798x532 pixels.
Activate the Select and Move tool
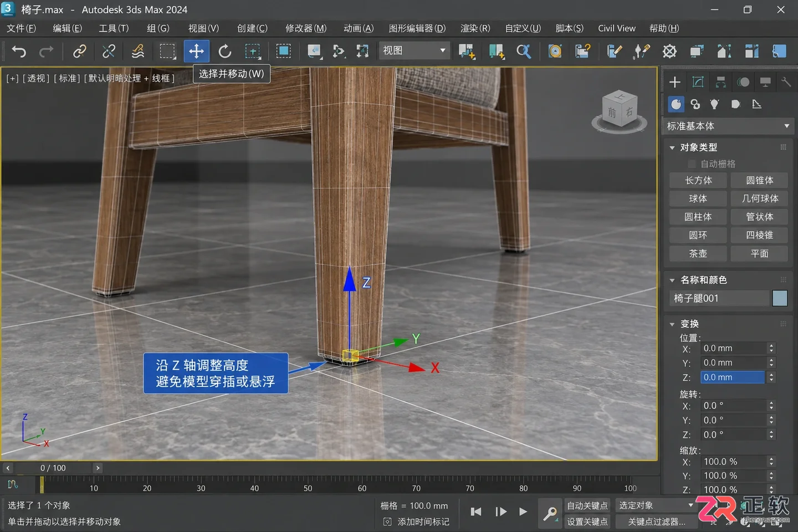point(196,52)
